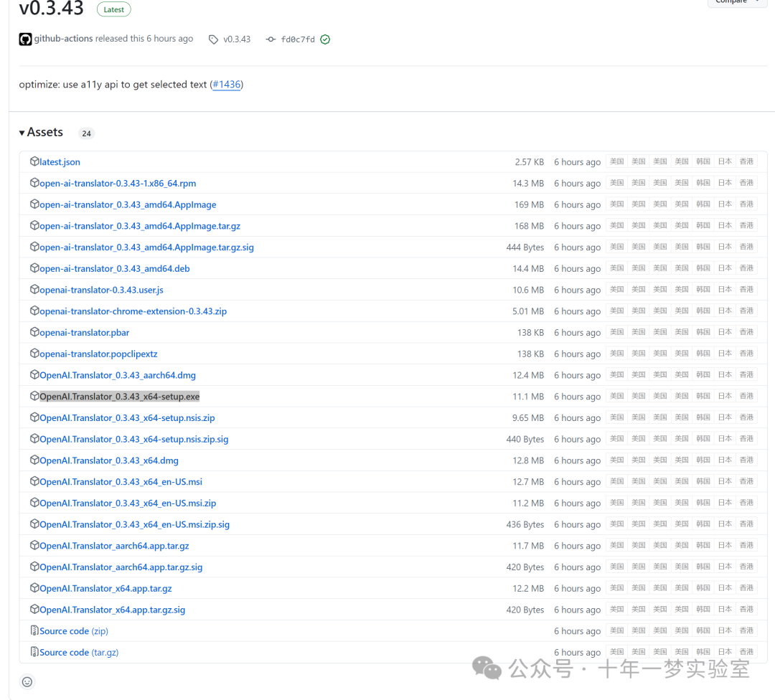Download OpenAI.Translator_0.3.43_x64_en-US.msi
This screenshot has height=700, width=775.
click(x=121, y=482)
